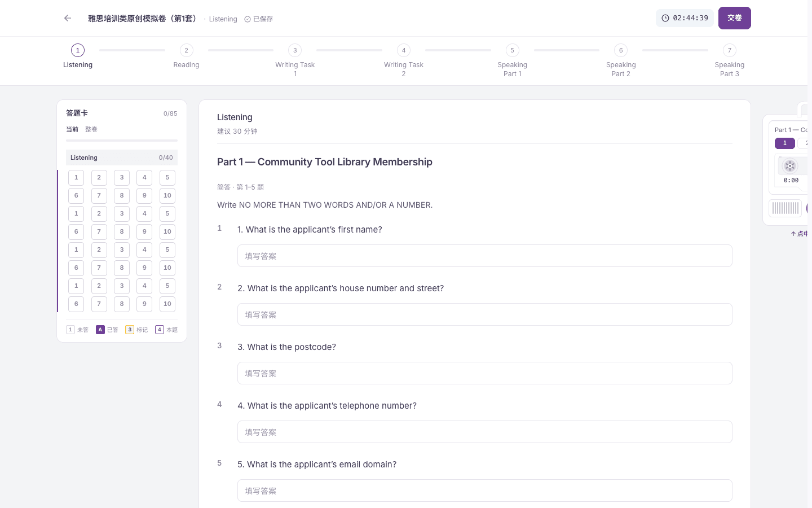This screenshot has height=508, width=812.
Task: Fill answer field for the postcode question
Action: coord(485,373)
